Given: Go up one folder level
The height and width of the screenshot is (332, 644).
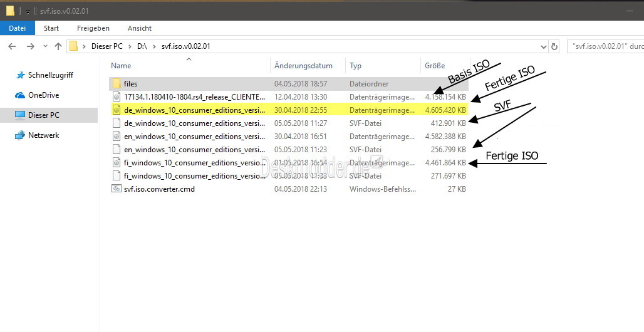Looking at the screenshot, I should tap(58, 46).
